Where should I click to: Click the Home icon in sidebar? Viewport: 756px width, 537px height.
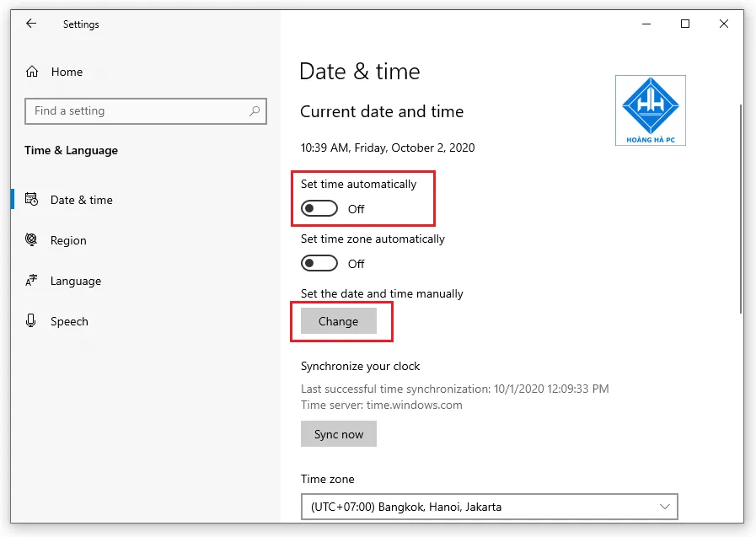click(x=32, y=72)
